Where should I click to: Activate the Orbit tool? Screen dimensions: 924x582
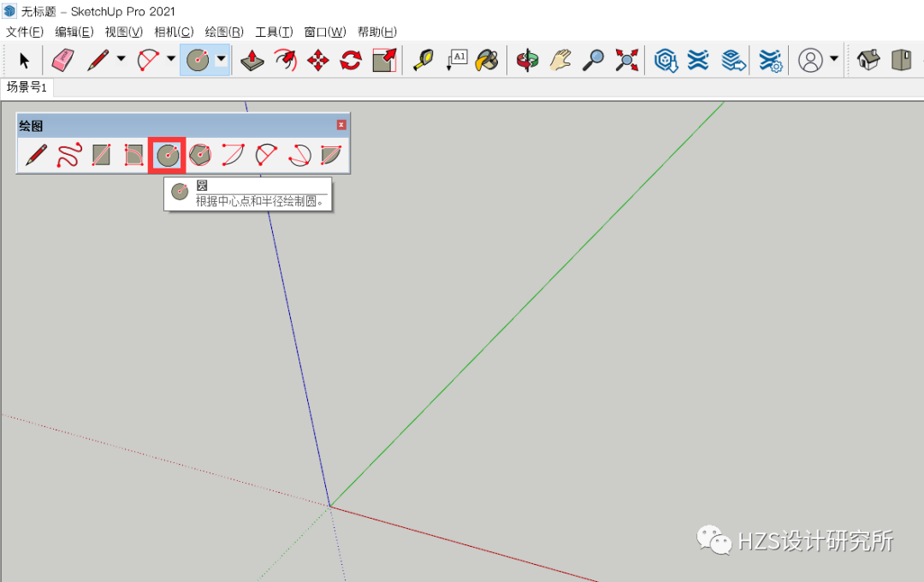click(x=527, y=60)
